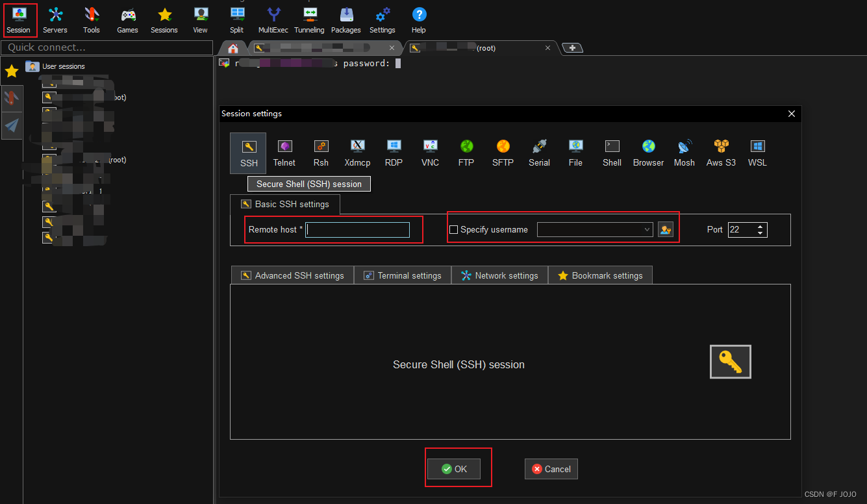Launch the MultiExec mode icon
867x504 pixels.
coord(274,20)
